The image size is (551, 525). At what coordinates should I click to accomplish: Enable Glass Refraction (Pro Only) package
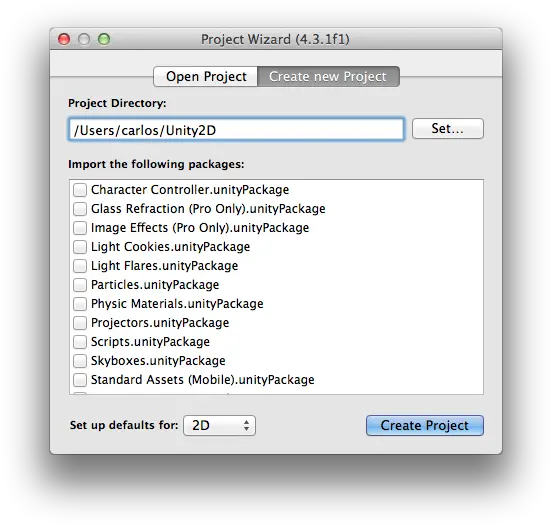80,209
